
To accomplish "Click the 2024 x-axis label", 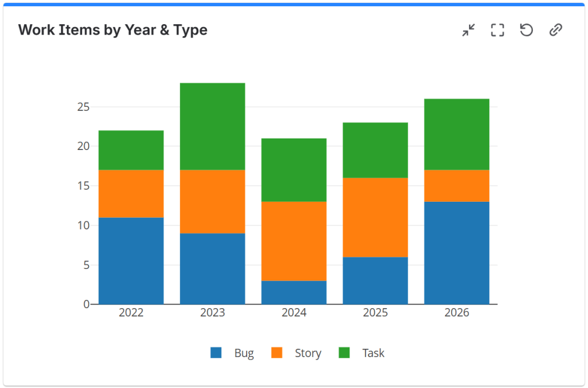I will coord(294,313).
